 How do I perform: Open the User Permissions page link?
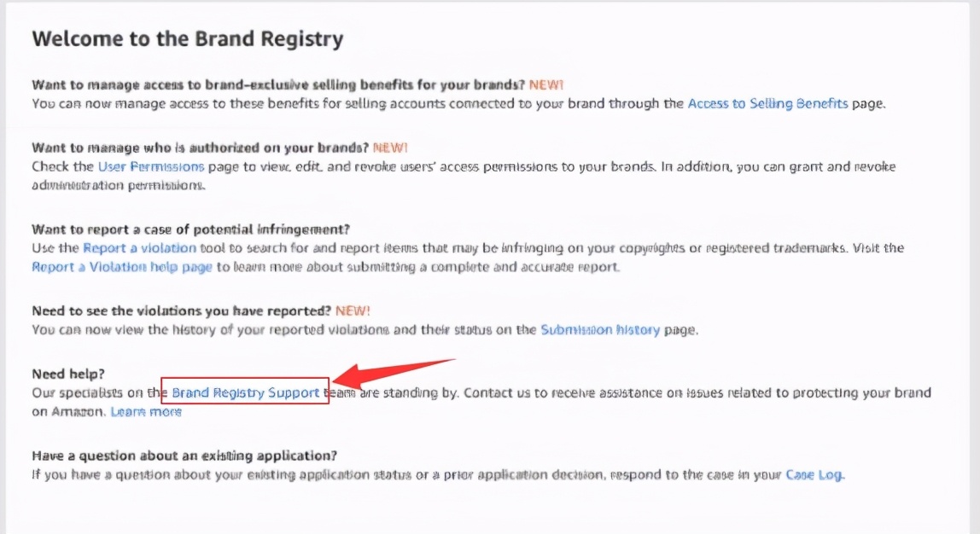(150, 166)
